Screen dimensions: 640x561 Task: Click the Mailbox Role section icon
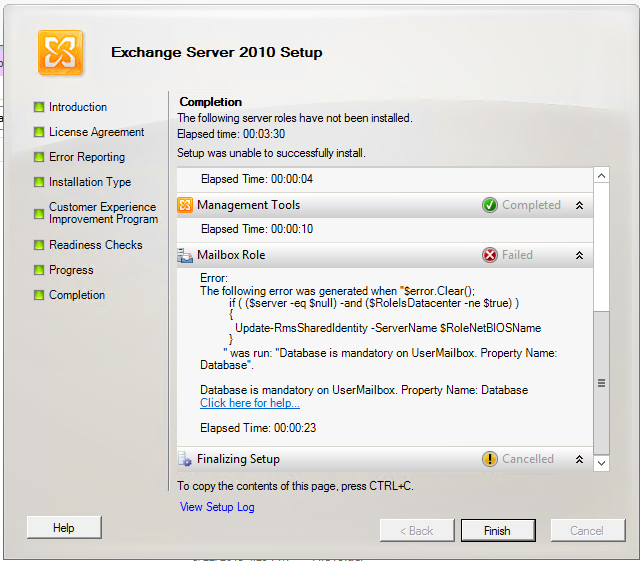pyautogui.click(x=185, y=255)
